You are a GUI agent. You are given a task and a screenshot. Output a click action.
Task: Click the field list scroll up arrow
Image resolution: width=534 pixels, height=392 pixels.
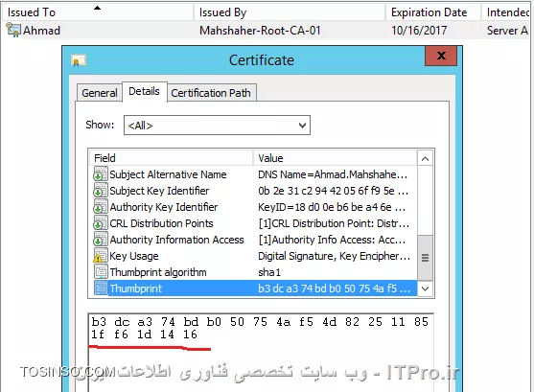click(x=425, y=158)
